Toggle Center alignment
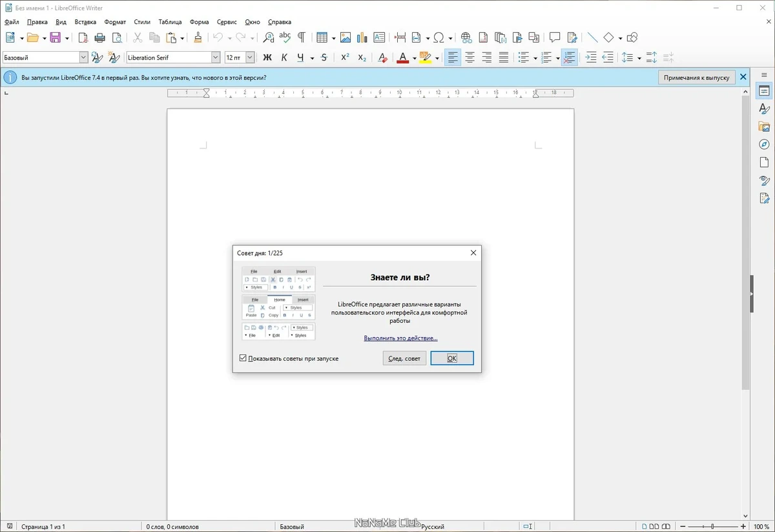Viewport: 775px width, 532px height. [470, 57]
